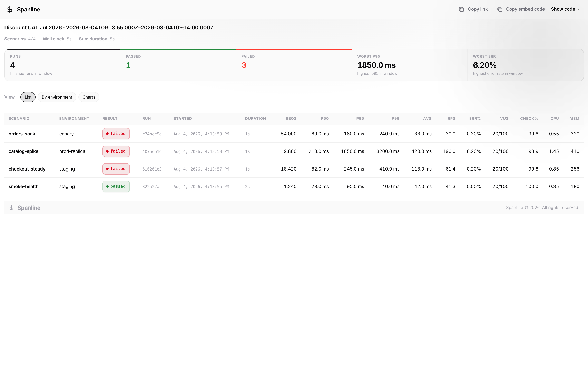Click the 3200.0 ms P99 value

click(x=388, y=151)
